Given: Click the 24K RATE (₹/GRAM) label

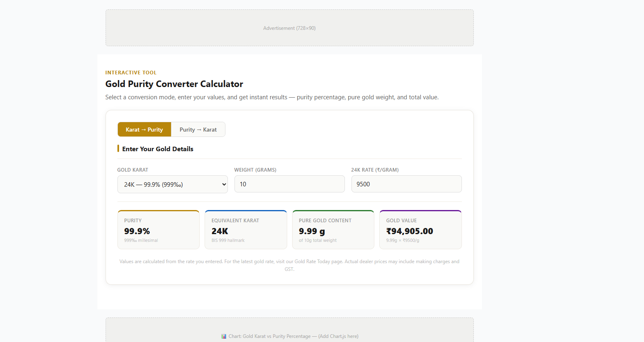Looking at the screenshot, I should point(375,170).
